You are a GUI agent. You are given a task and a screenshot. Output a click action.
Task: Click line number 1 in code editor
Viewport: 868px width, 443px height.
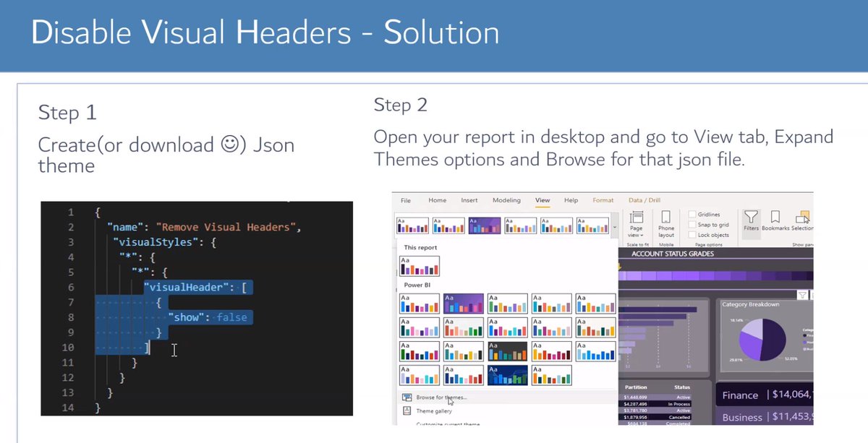coord(70,212)
